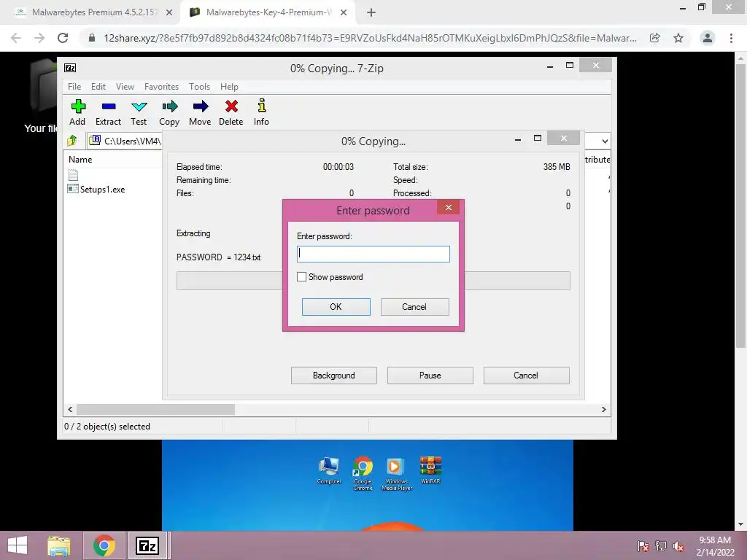Click the Info toolbar icon
Viewport: 747px width, 560px height.
point(262,105)
